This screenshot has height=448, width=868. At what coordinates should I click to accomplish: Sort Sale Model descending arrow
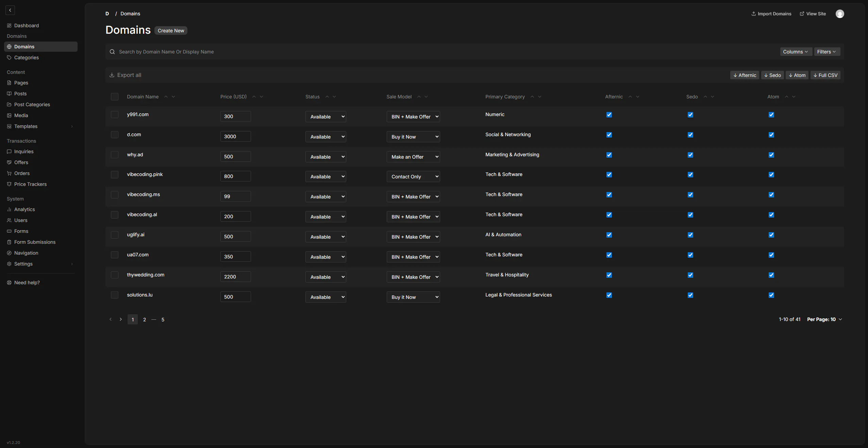coord(426,97)
